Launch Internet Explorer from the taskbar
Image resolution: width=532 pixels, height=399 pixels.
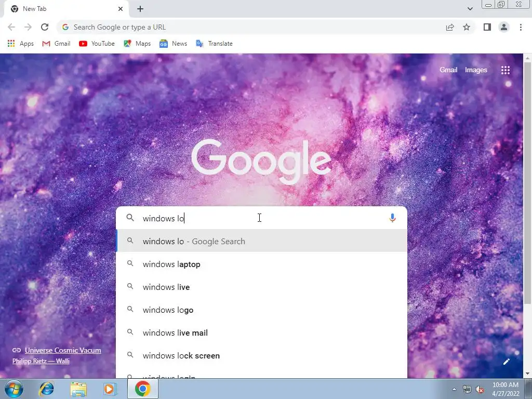(46, 389)
